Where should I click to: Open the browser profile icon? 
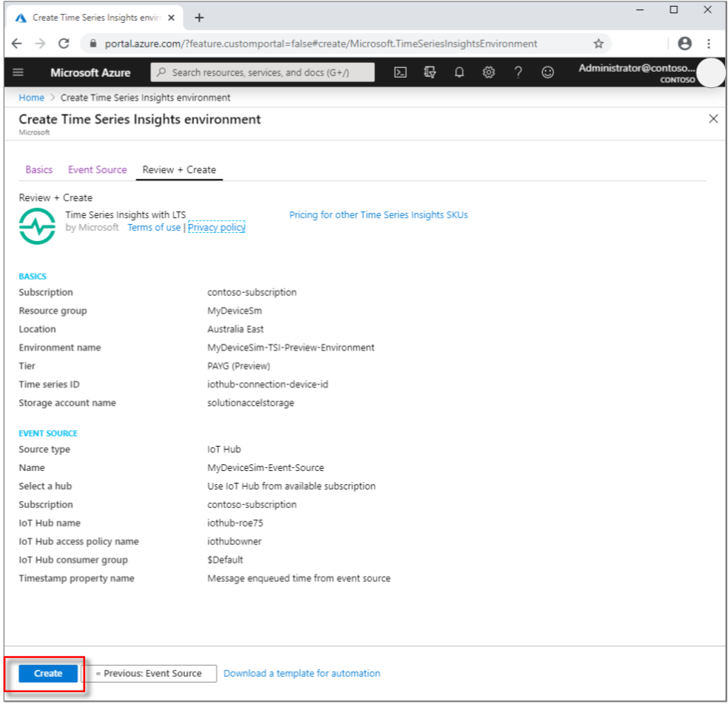685,44
